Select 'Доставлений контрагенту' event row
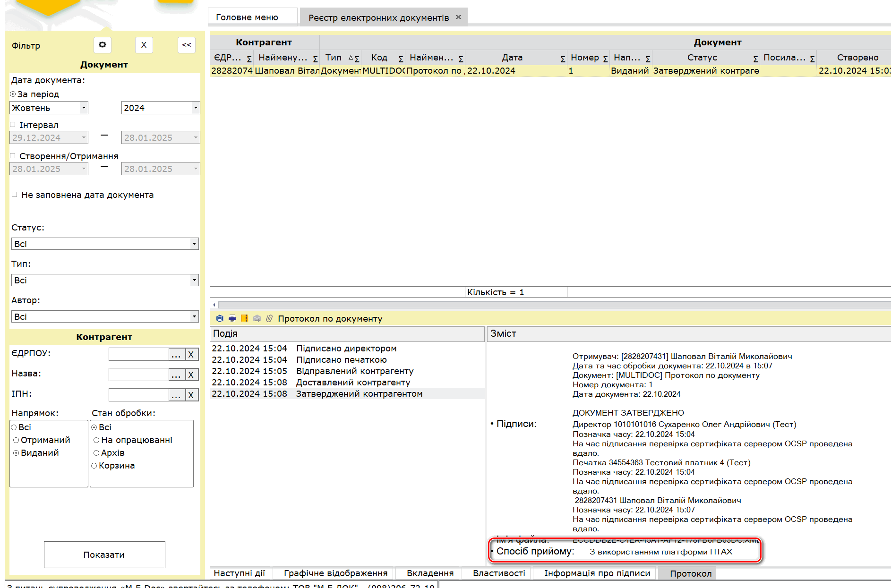Screen dimensions: 891x588 click(x=352, y=383)
